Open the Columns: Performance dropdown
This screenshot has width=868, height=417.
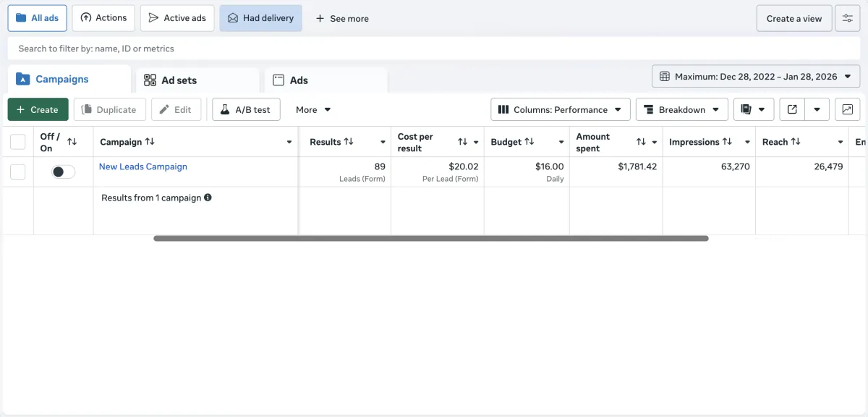[x=561, y=109]
